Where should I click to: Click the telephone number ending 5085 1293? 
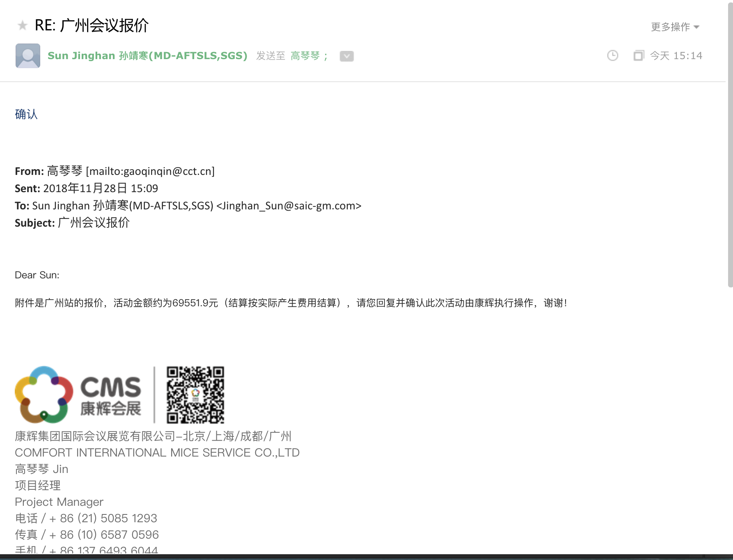point(108,518)
